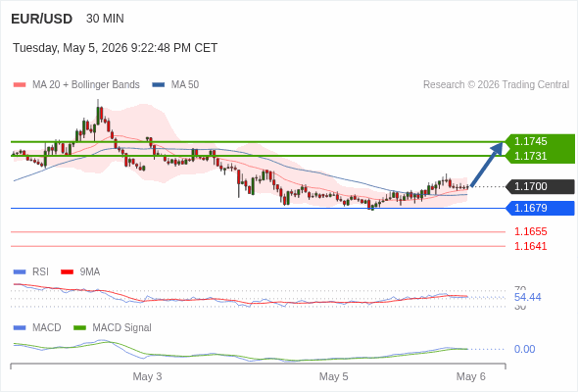Click the 1.1679 pivot price tag
Screen dimensions: 578x392
(541, 208)
